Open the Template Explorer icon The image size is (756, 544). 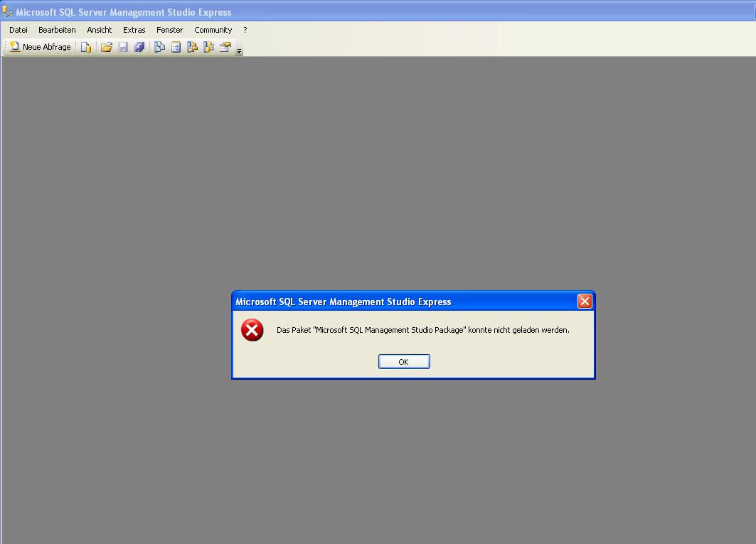click(209, 47)
